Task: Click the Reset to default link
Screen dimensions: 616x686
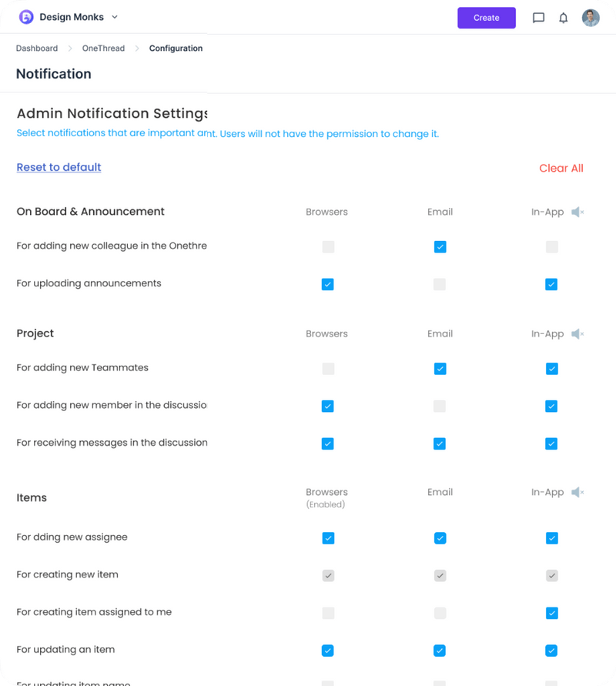Action: 59,167
